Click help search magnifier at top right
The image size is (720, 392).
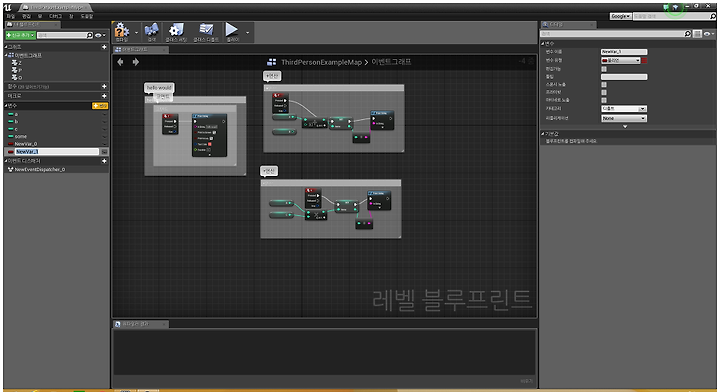713,16
